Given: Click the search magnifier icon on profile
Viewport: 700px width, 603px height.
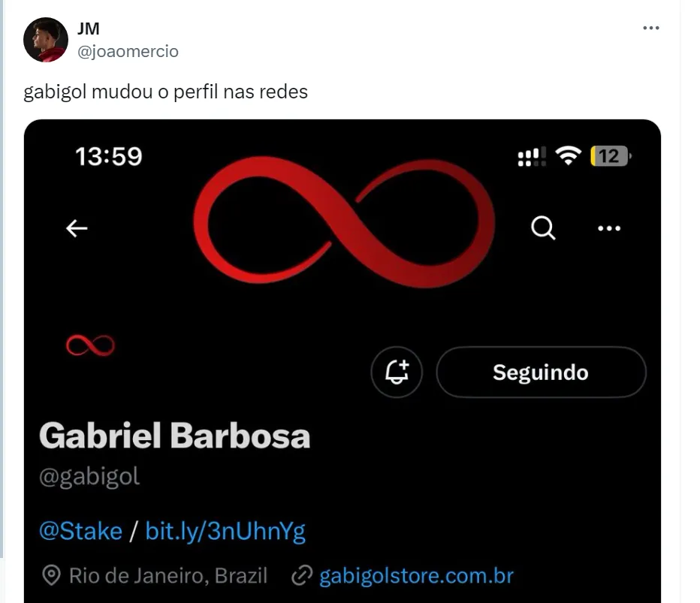Looking at the screenshot, I should [543, 228].
